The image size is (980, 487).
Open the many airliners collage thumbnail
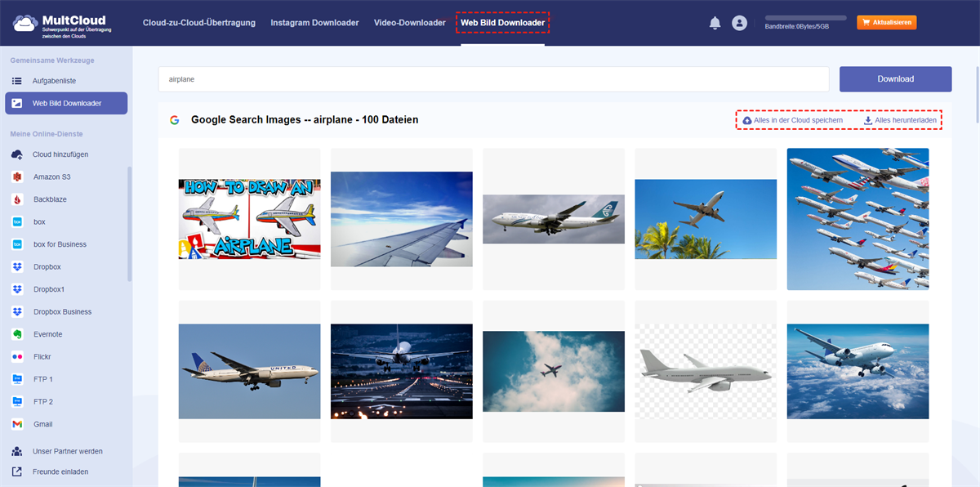coord(857,219)
